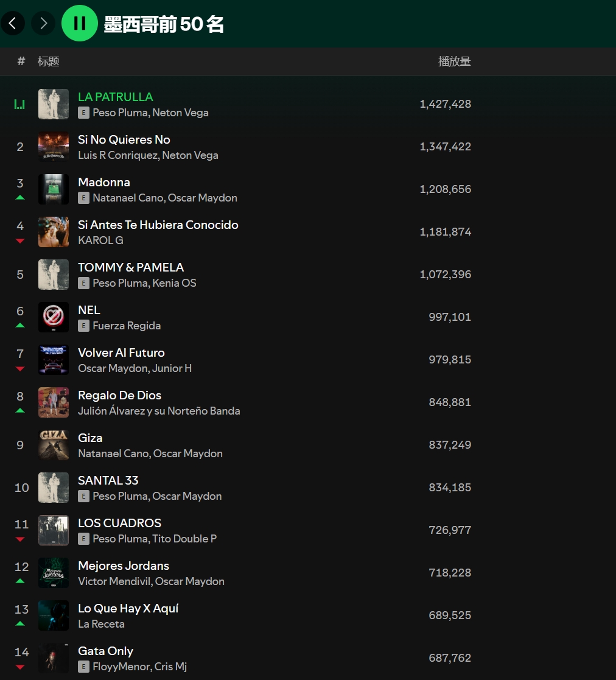Viewport: 616px width, 680px height.
Task: Open artist Junior H
Action: pyautogui.click(x=172, y=368)
